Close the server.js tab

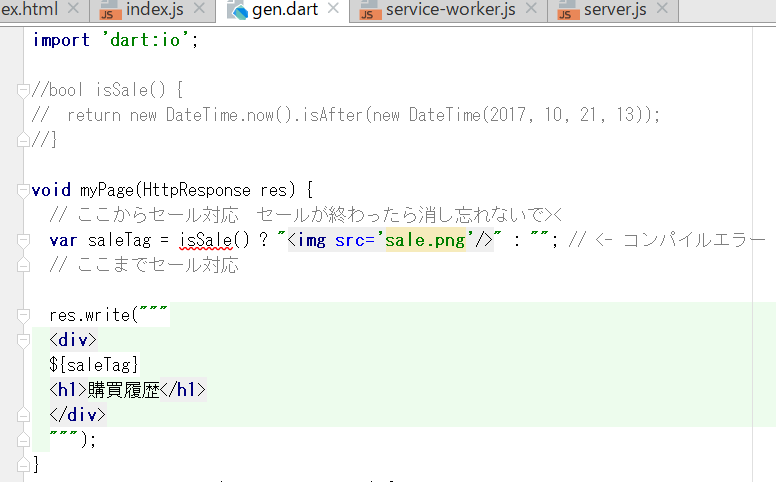(662, 8)
